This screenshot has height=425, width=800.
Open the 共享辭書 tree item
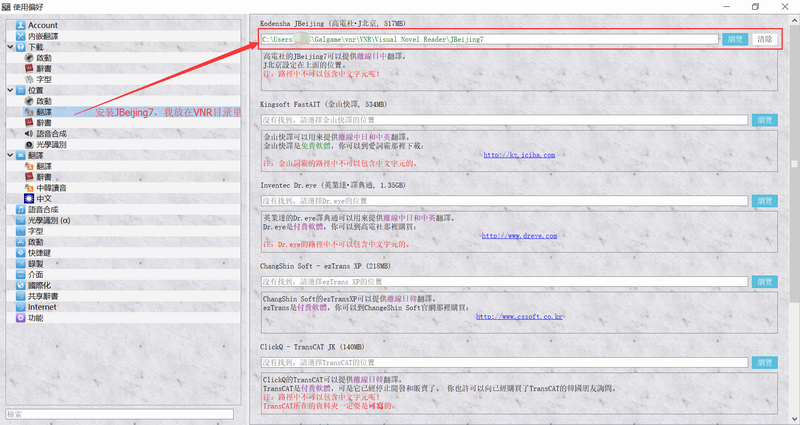click(x=42, y=296)
